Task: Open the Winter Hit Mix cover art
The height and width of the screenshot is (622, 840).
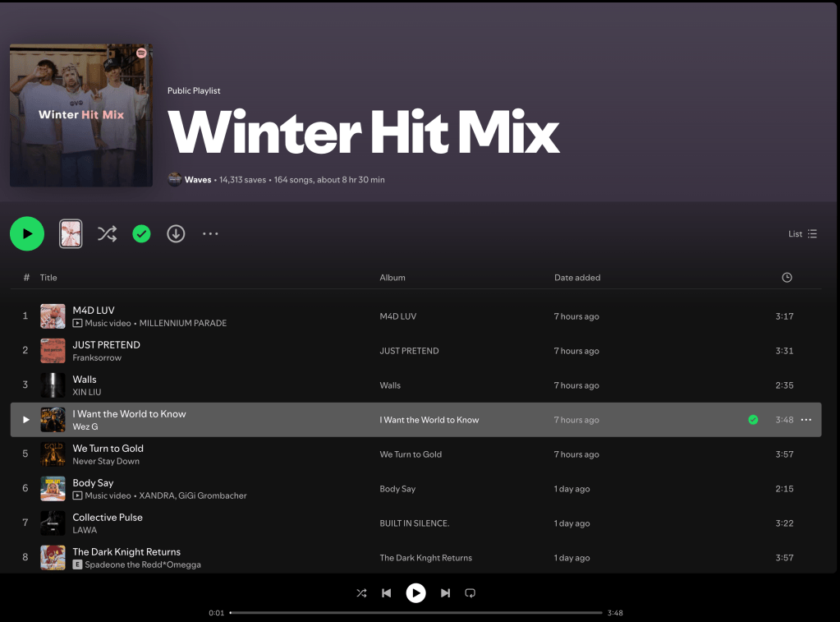Action: [x=81, y=115]
